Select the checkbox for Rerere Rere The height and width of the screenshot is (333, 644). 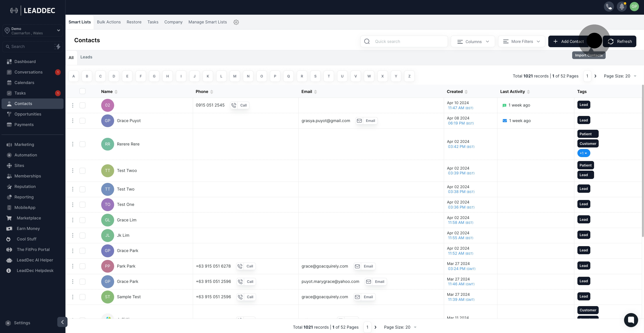pos(83,144)
